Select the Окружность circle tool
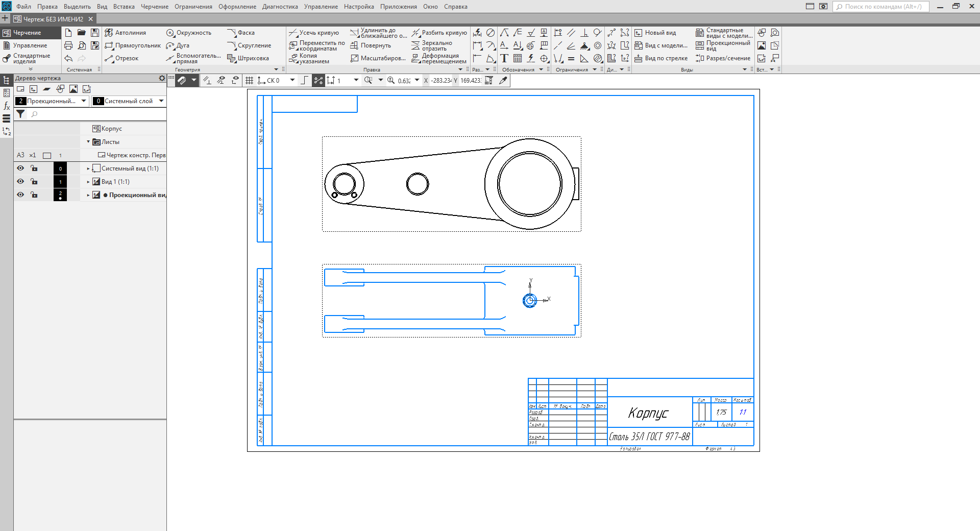Viewport: 980px width, 531px height. pos(189,33)
